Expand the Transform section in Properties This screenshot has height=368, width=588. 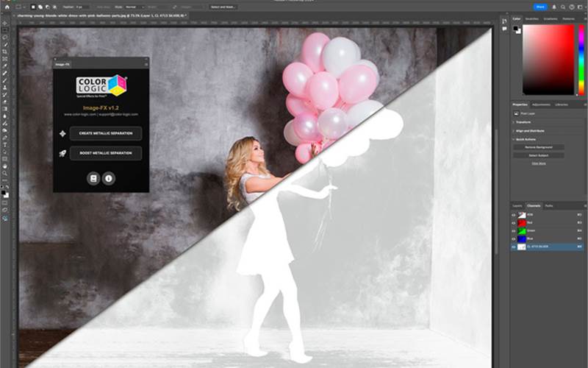(x=513, y=122)
